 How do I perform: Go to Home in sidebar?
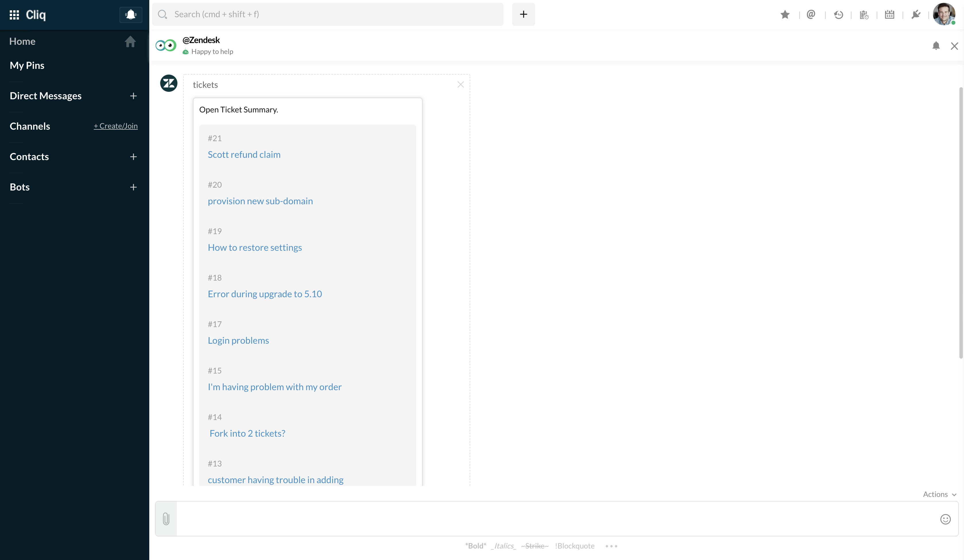click(x=22, y=41)
